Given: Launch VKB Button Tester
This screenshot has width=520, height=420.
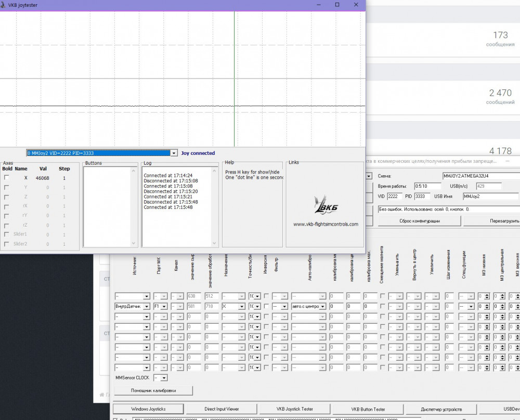Looking at the screenshot, I should [368, 409].
